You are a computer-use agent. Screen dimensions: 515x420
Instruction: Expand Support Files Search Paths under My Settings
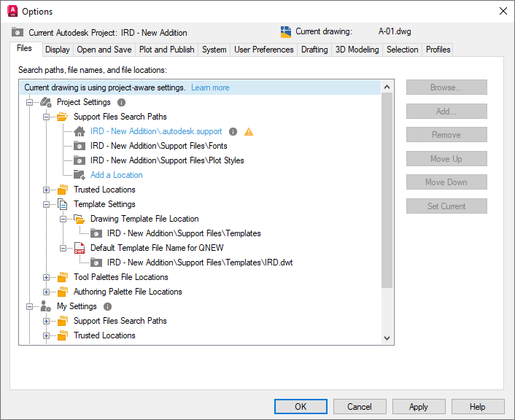tap(46, 321)
